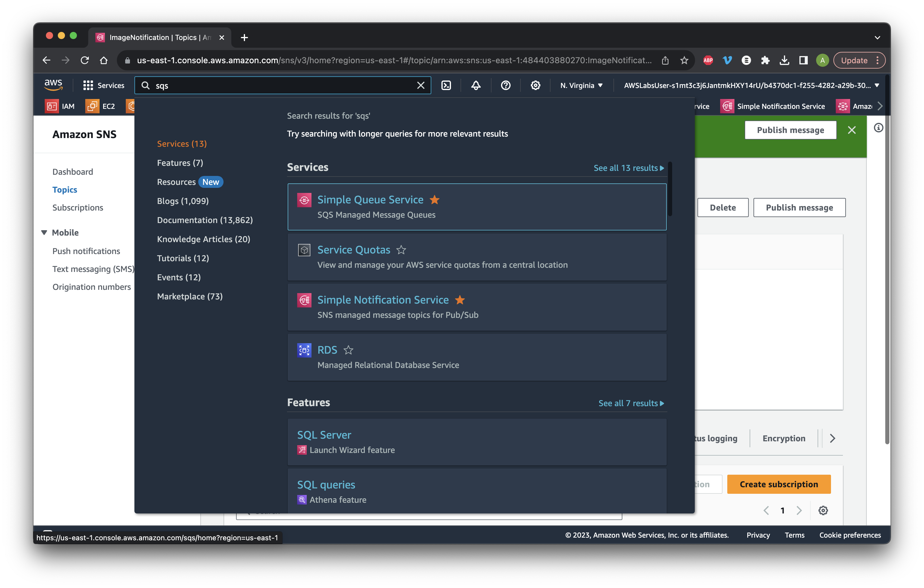Open a new browser tab
Viewport: 924px width, 588px height.
244,38
